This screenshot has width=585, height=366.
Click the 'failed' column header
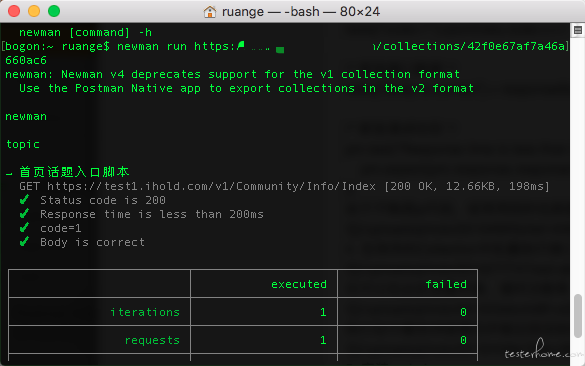click(x=446, y=284)
